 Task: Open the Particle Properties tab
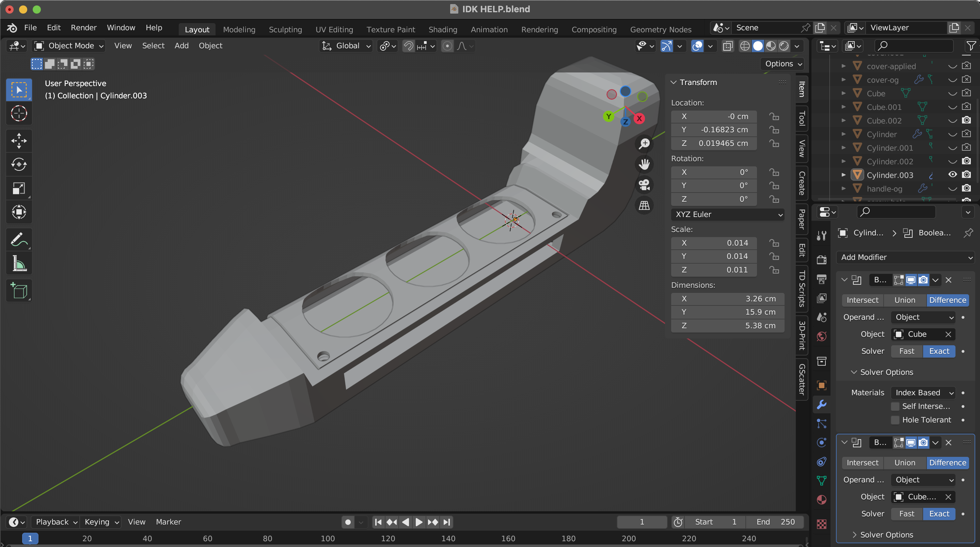821,424
